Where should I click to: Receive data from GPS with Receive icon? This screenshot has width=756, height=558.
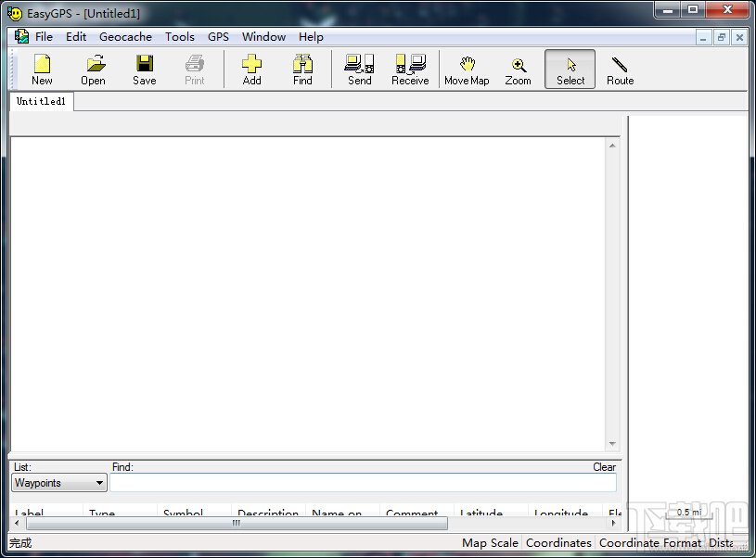pos(410,70)
